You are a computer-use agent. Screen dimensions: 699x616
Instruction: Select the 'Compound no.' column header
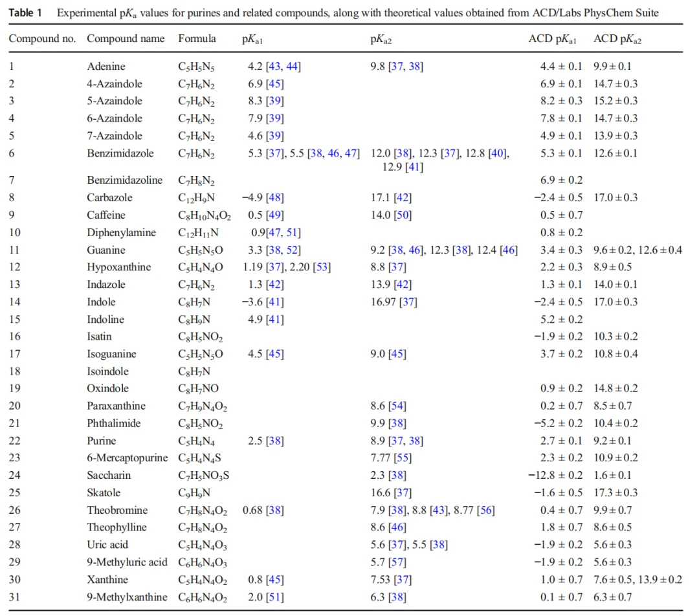[42, 39]
